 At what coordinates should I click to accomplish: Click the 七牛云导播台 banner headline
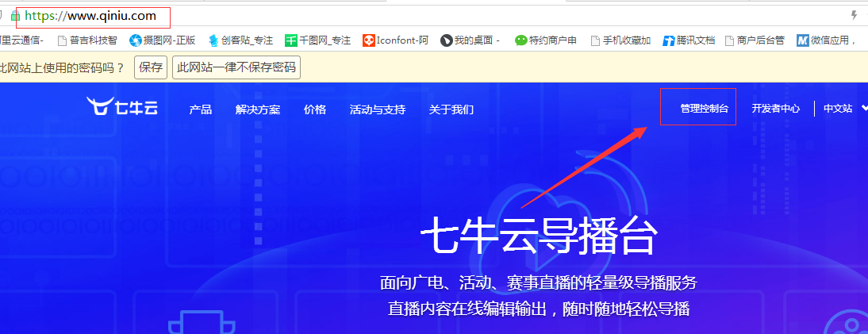pyautogui.click(x=540, y=237)
